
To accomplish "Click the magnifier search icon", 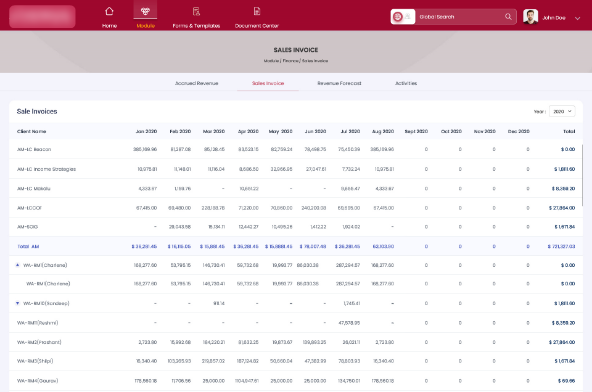I will 508,17.
